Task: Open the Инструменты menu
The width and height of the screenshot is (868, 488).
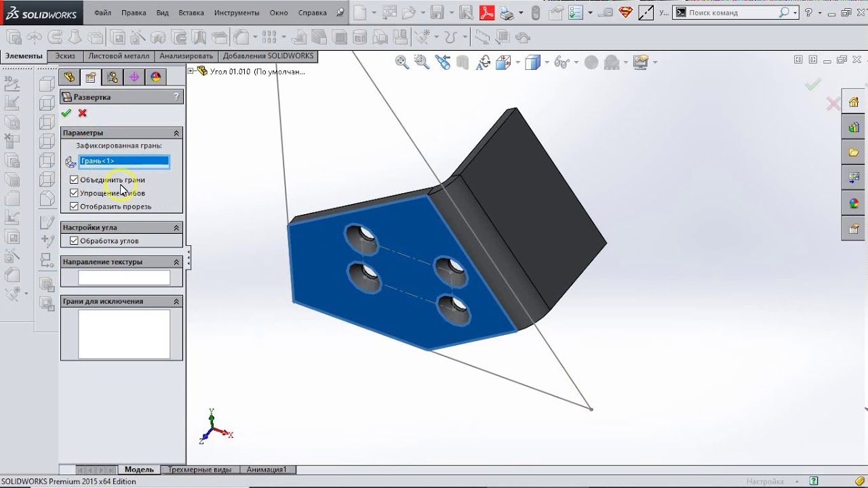Action: (237, 13)
